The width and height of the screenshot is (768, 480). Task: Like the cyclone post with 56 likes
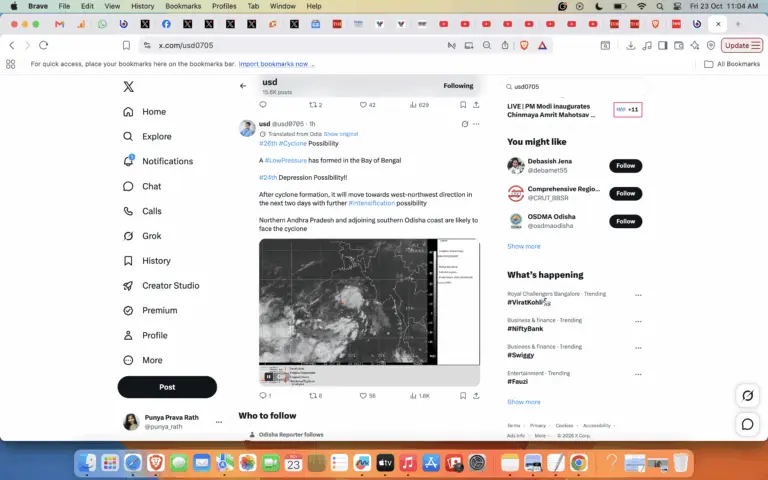[x=367, y=396]
